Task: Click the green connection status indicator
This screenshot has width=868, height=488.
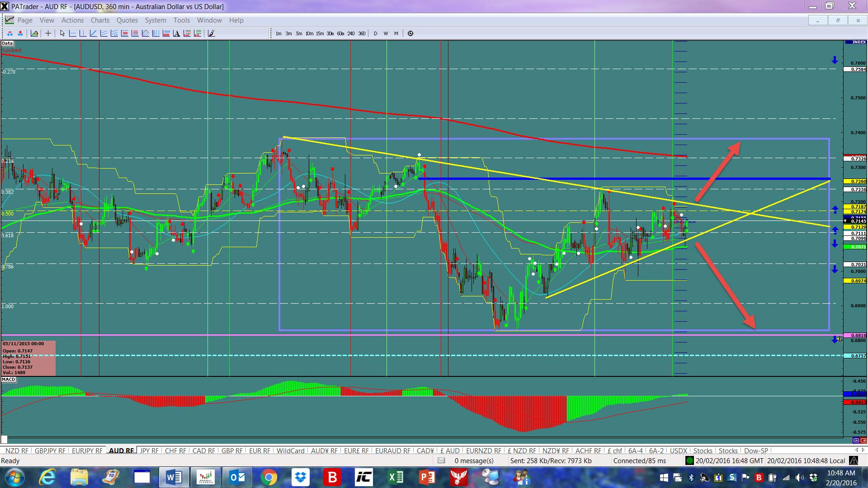Action: coord(689,461)
